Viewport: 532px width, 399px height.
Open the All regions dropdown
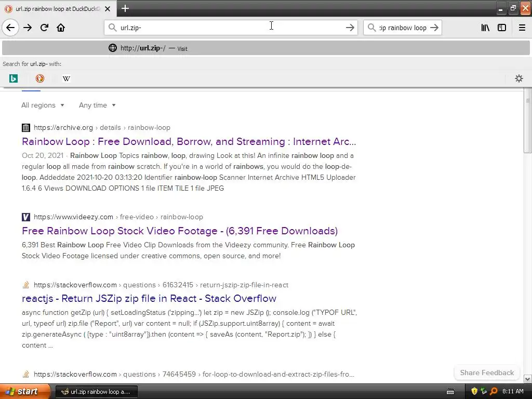click(x=43, y=105)
